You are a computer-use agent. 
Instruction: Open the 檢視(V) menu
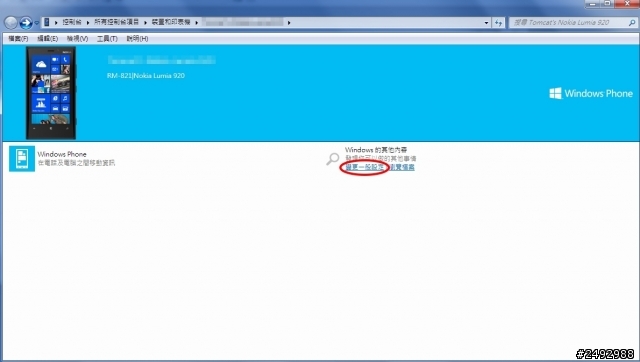pyautogui.click(x=78, y=39)
